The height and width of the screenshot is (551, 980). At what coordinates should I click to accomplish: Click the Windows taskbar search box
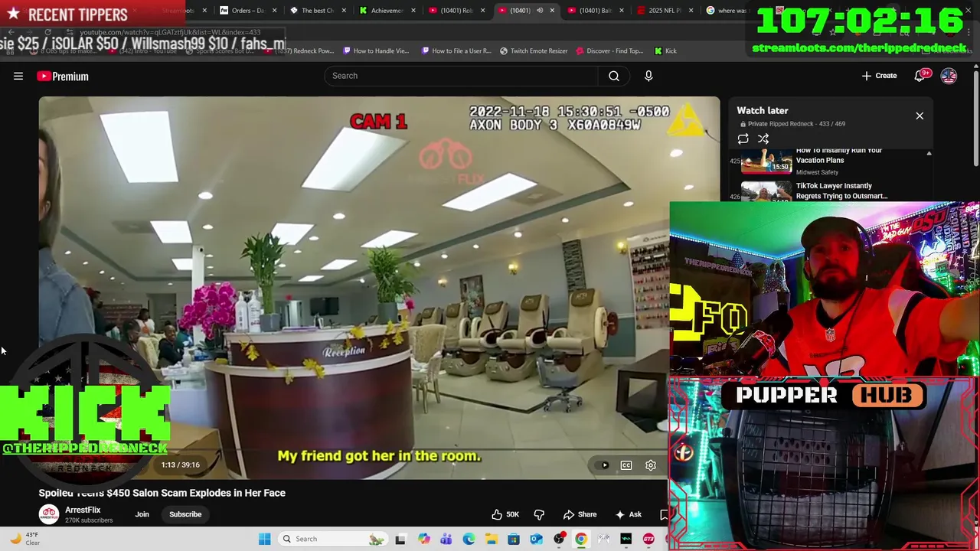coord(332,539)
